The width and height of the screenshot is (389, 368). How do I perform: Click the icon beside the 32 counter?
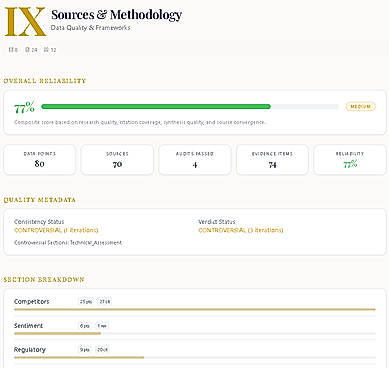pos(46,50)
